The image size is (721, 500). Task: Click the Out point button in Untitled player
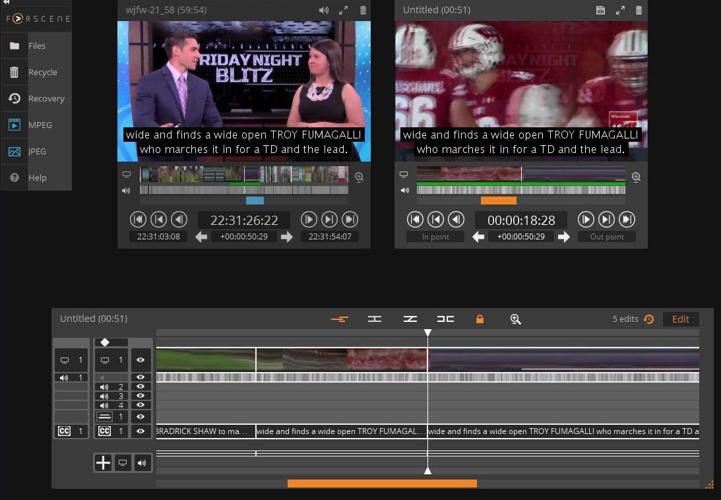pos(607,237)
